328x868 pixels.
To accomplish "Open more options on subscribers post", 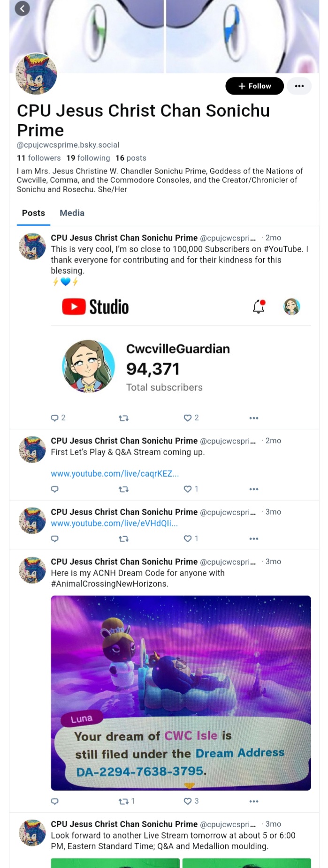I will pos(254,418).
